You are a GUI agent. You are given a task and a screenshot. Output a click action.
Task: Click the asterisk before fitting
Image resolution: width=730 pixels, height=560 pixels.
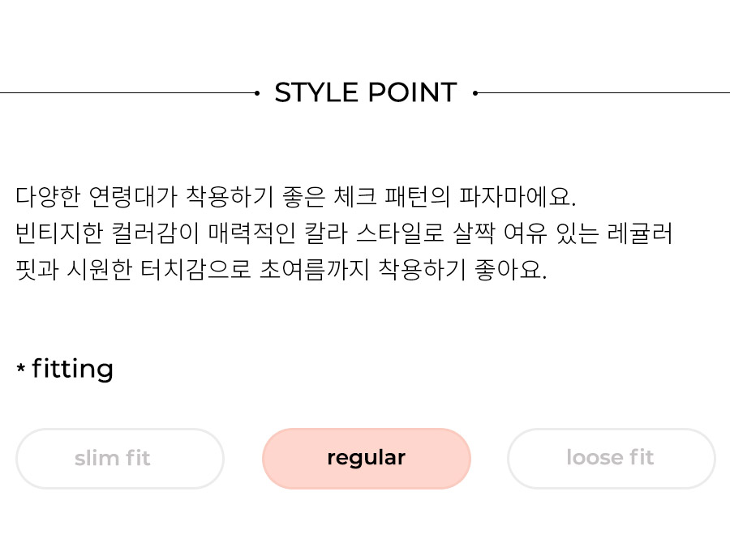(x=20, y=369)
